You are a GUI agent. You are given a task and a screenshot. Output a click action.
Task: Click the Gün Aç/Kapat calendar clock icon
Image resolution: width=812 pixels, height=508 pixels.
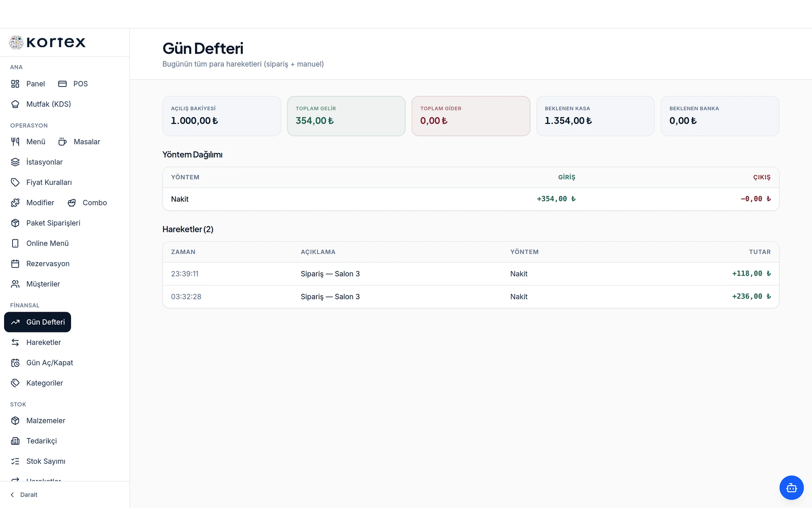coord(15,363)
